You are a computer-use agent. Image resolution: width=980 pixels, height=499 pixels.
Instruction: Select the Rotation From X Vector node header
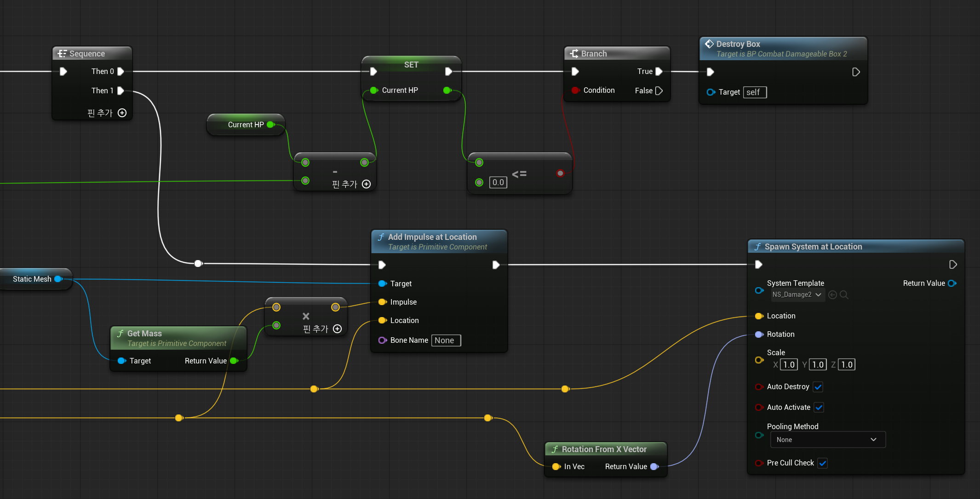point(603,449)
